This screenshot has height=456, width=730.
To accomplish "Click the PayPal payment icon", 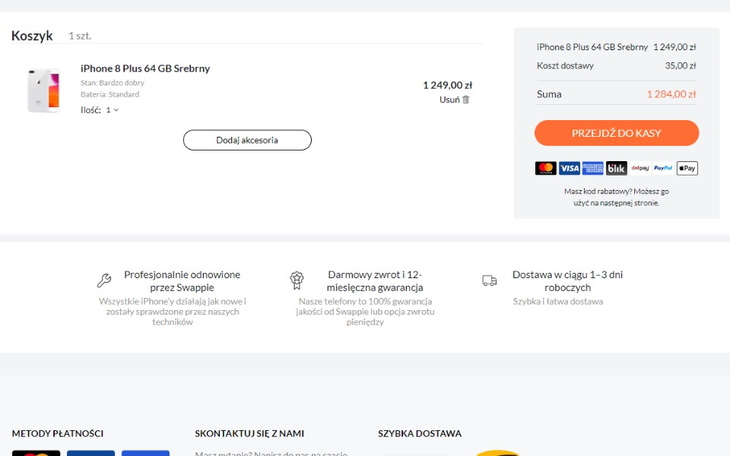I will pyautogui.click(x=663, y=168).
